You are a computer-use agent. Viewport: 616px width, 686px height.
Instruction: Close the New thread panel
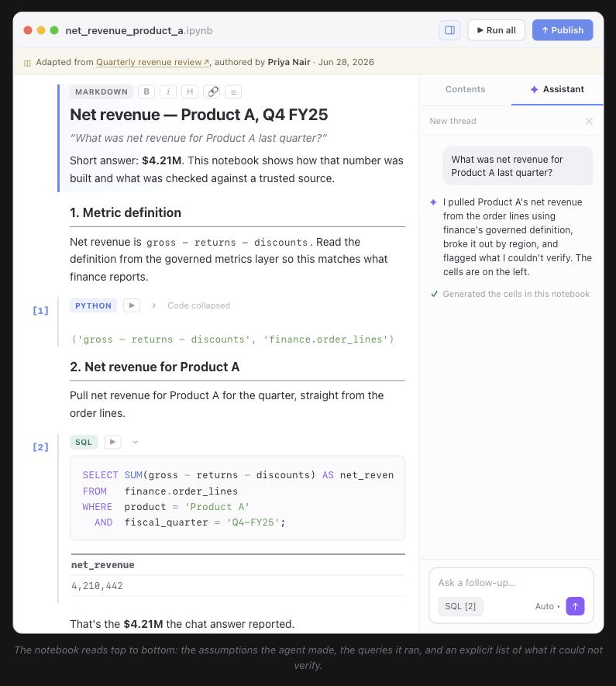[589, 121]
